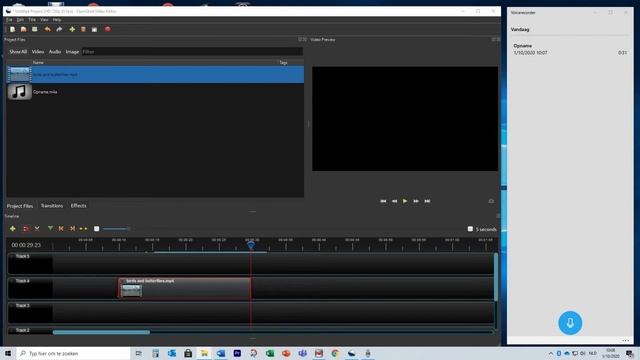Jump to Next Marker icon
The image size is (640, 360).
72,229
